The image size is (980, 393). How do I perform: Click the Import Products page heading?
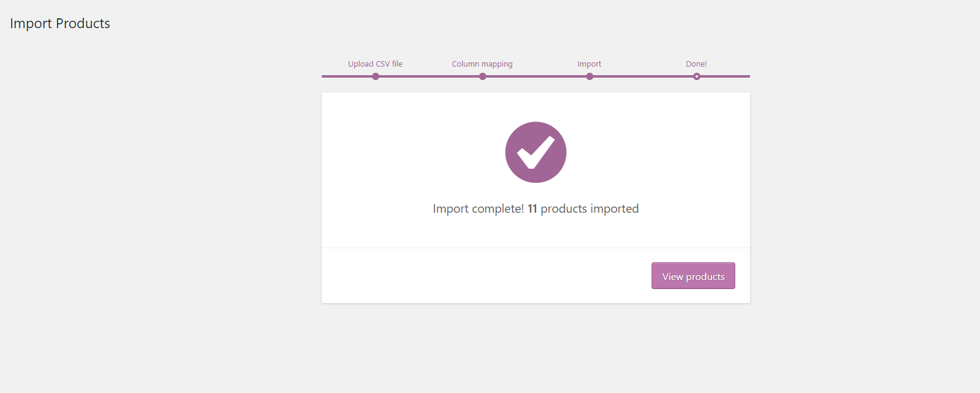tap(60, 23)
